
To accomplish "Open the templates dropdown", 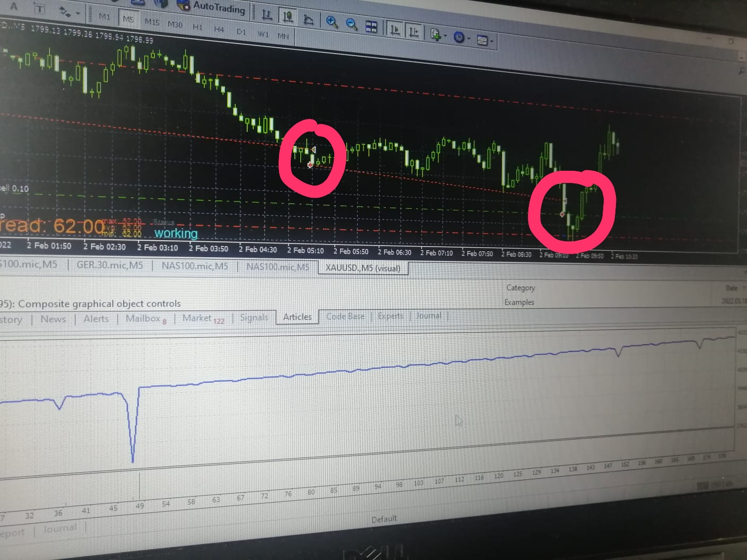I will tap(484, 40).
